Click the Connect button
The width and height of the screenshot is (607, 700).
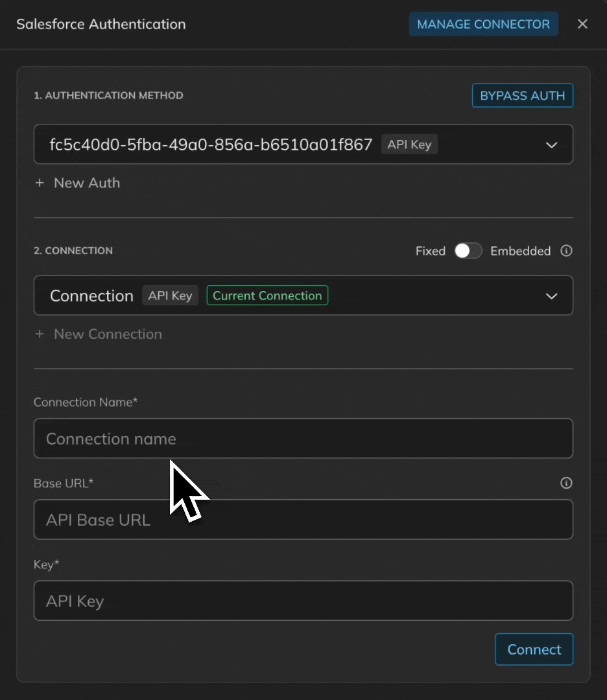tap(534, 649)
